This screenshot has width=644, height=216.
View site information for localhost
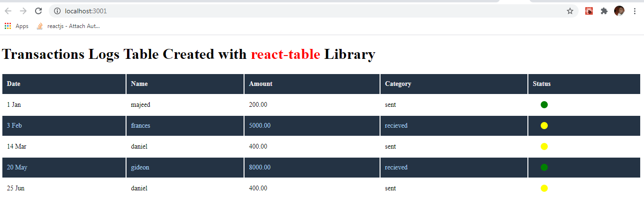point(57,11)
